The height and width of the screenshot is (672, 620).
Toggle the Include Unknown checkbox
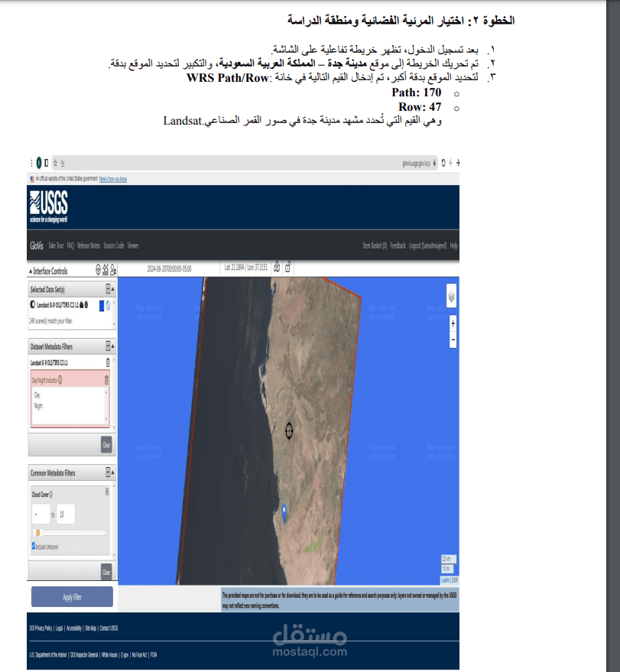click(34, 546)
